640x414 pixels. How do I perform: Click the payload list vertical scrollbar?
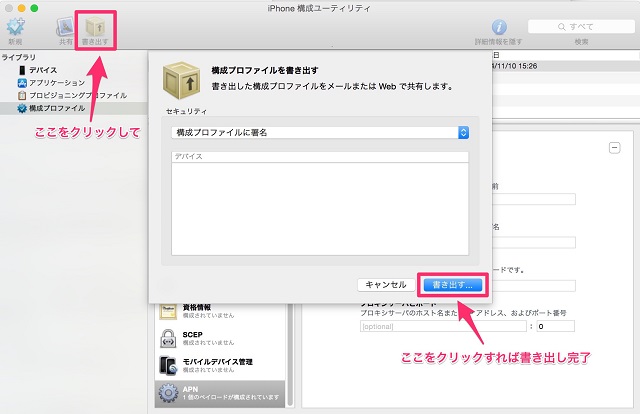coord(291,355)
